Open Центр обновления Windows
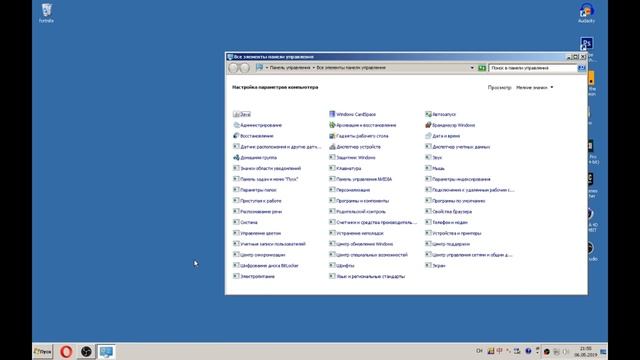The height and width of the screenshot is (360, 640). click(x=361, y=244)
